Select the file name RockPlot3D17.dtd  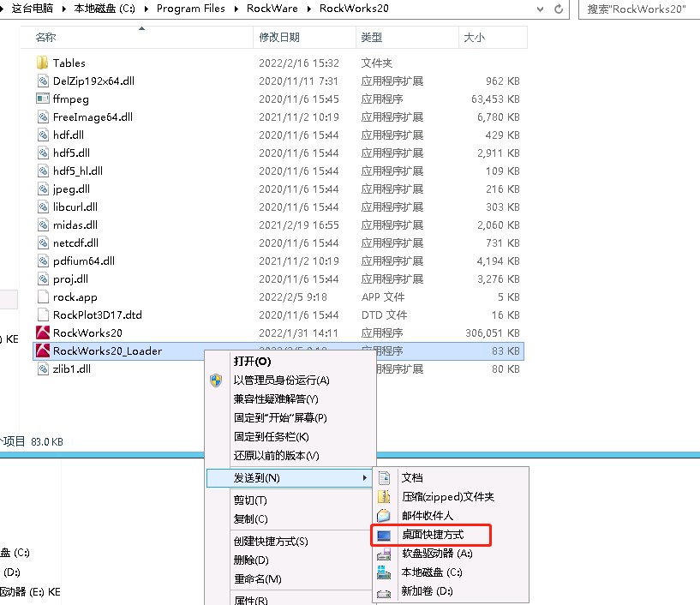point(98,315)
